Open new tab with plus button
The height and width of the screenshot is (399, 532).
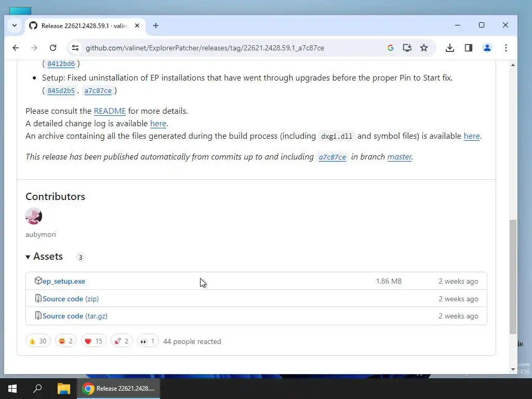pos(156,26)
